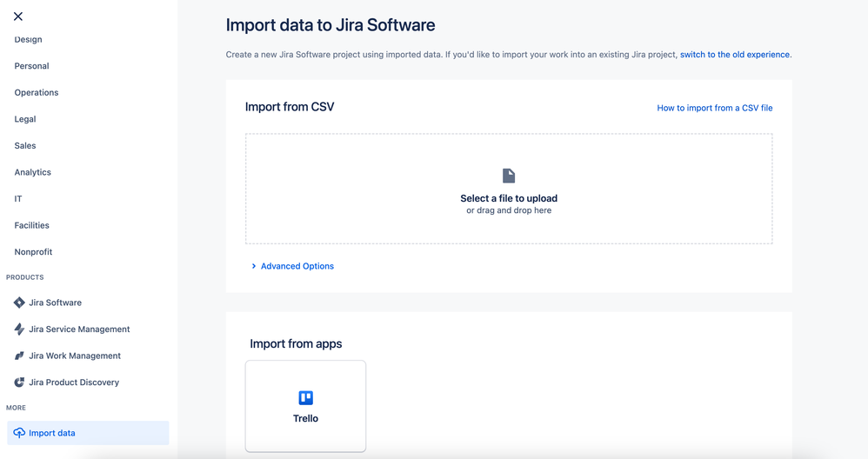Click the 'Import from CSV' heading
Viewport: 868px width, 459px height.
290,107
